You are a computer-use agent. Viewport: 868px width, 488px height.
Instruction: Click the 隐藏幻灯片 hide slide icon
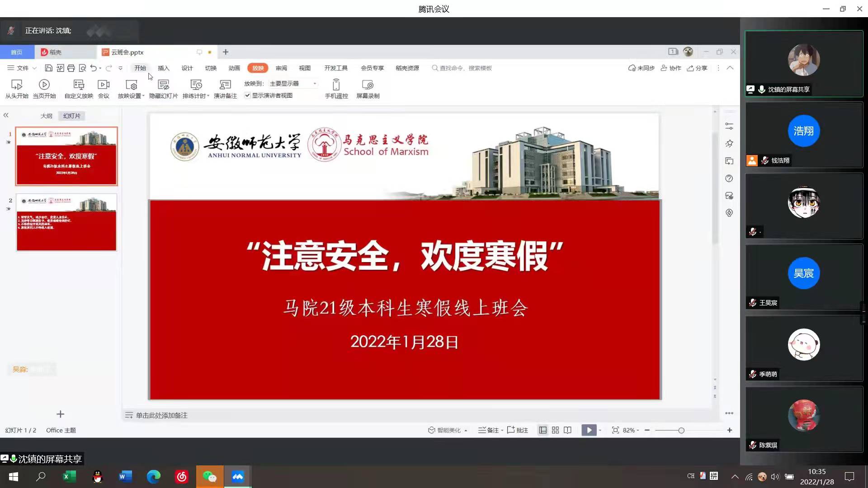(x=163, y=85)
